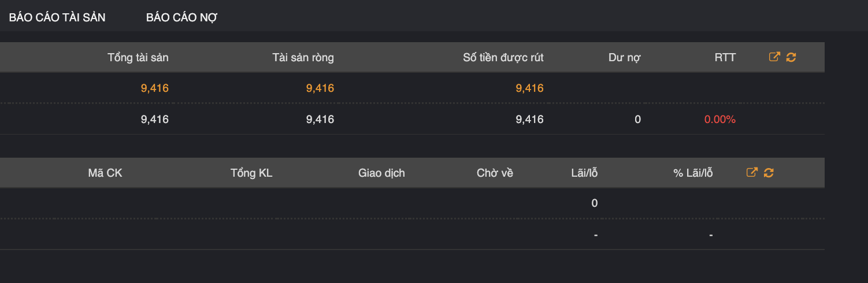Open the BÁO CÁO TÀI SẢN tab
The image size is (868, 283).
[x=57, y=17]
